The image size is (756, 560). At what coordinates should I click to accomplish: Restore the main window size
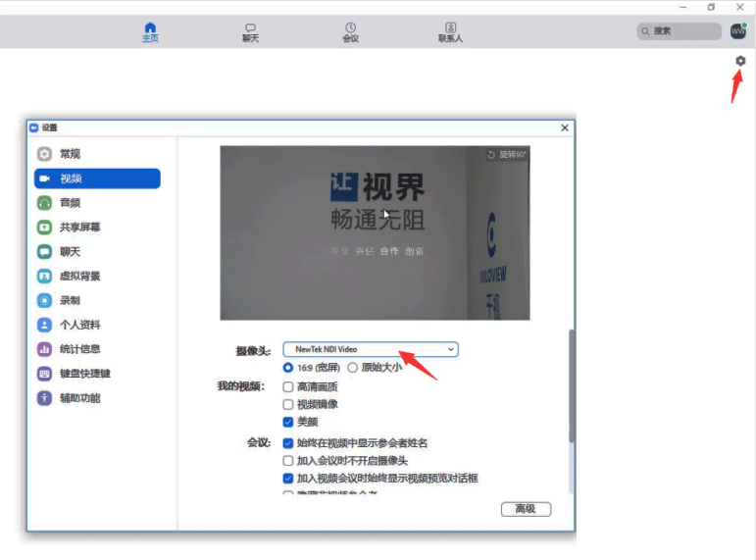coord(711,7)
